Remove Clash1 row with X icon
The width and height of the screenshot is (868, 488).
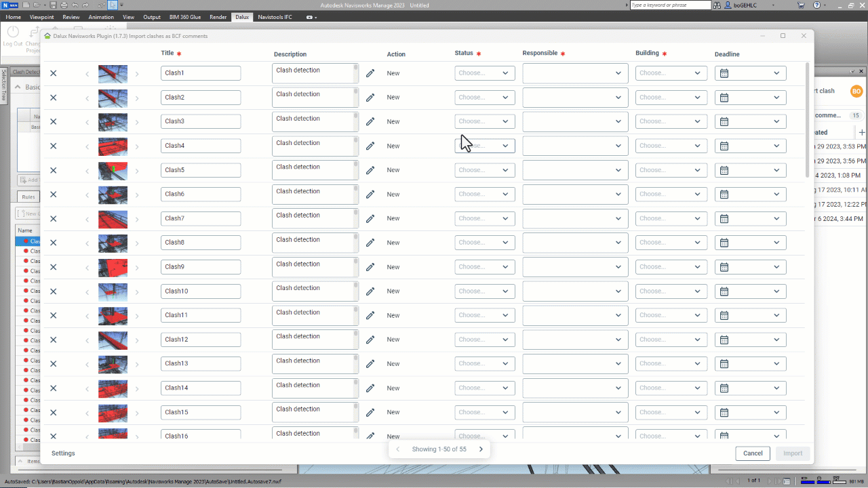pyautogui.click(x=53, y=73)
